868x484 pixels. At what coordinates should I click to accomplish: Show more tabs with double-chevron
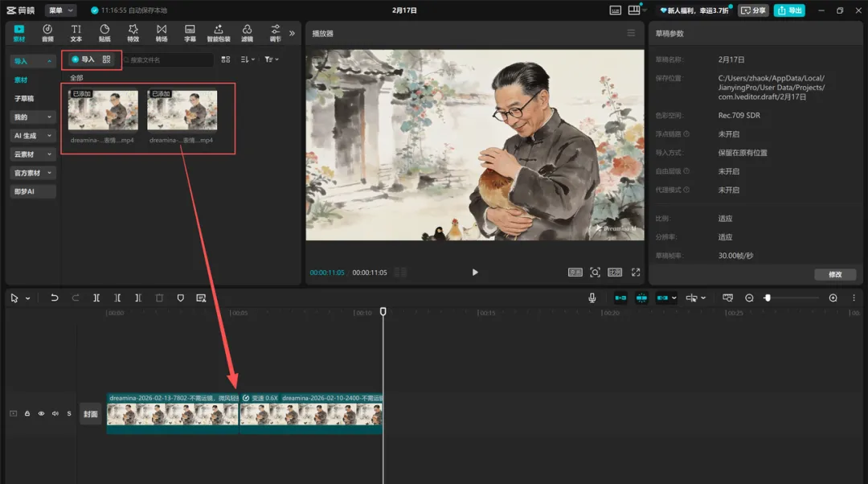[x=292, y=33]
